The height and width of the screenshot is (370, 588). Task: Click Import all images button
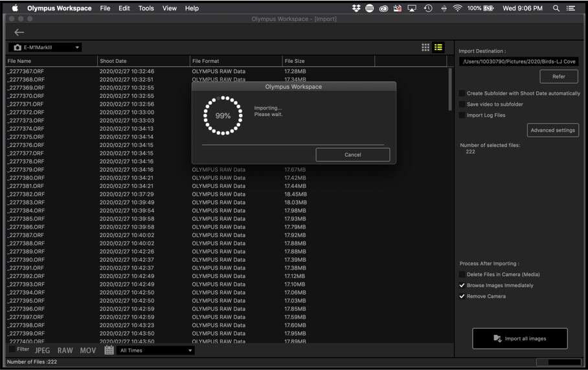[520, 338]
